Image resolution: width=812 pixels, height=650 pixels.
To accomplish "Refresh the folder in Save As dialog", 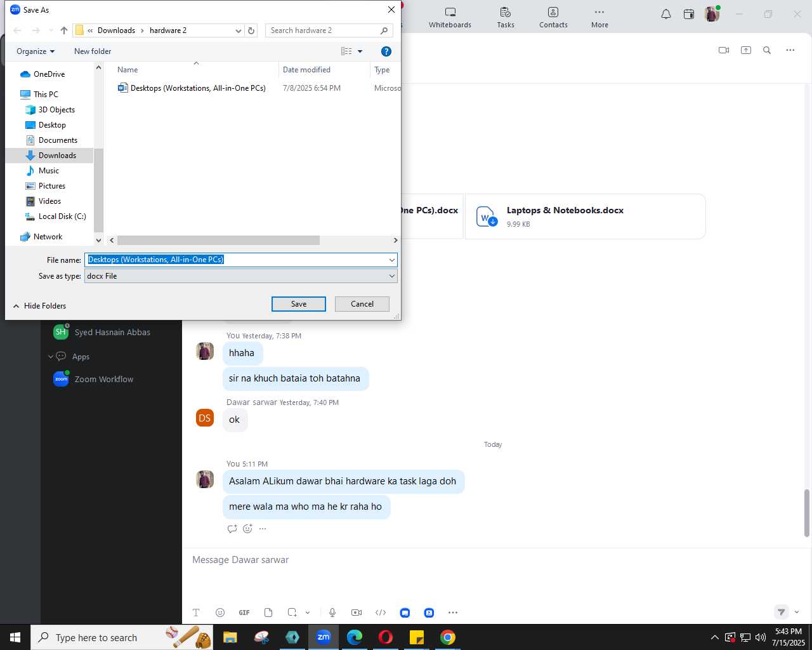I will pyautogui.click(x=251, y=30).
